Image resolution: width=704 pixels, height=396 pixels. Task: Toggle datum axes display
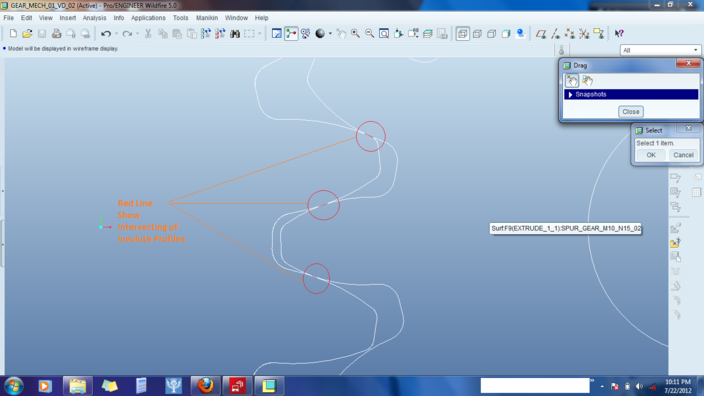click(x=555, y=34)
